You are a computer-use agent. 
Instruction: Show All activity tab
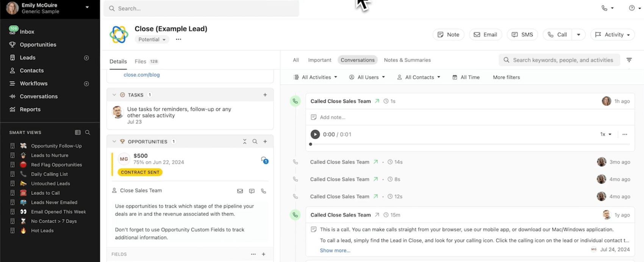coord(296,60)
